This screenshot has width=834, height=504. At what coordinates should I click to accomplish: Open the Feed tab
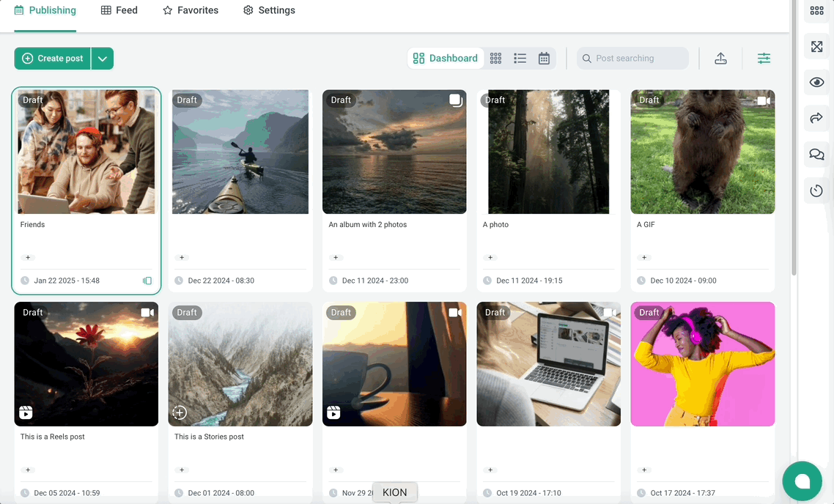click(x=119, y=10)
